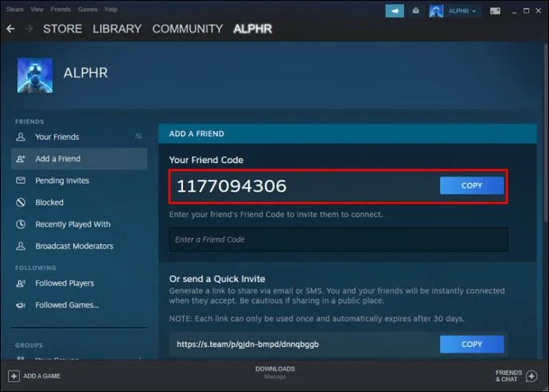Open Broadcast Moderators

[x=79, y=246]
